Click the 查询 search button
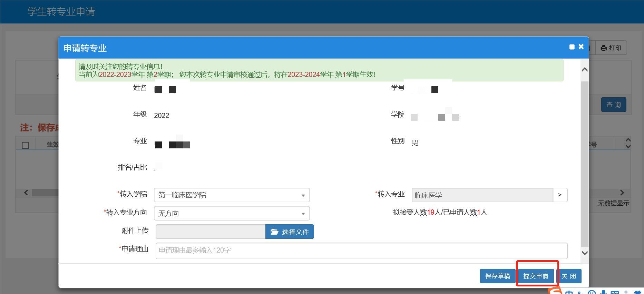The image size is (644, 294). 613,105
